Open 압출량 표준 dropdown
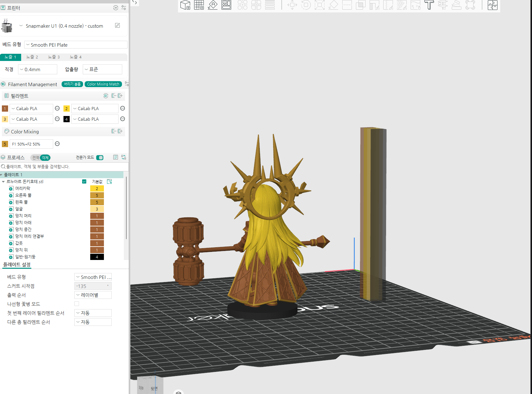 [x=102, y=69]
